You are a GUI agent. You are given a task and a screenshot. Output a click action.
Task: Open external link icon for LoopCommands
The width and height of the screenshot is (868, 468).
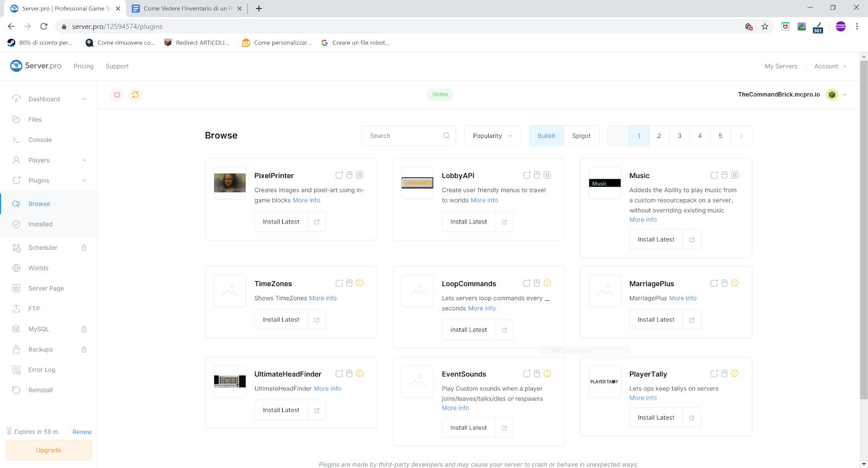[x=504, y=330]
